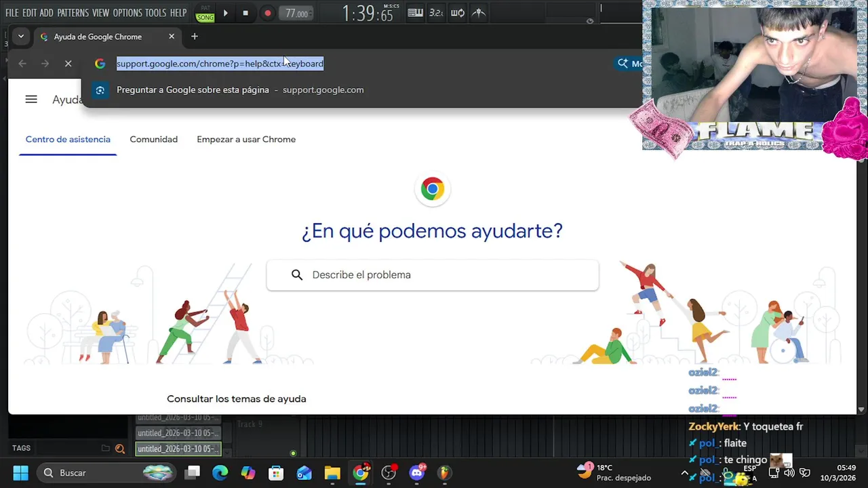868x488 pixels.
Task: Select the Centro de asistencia tab
Action: 68,140
